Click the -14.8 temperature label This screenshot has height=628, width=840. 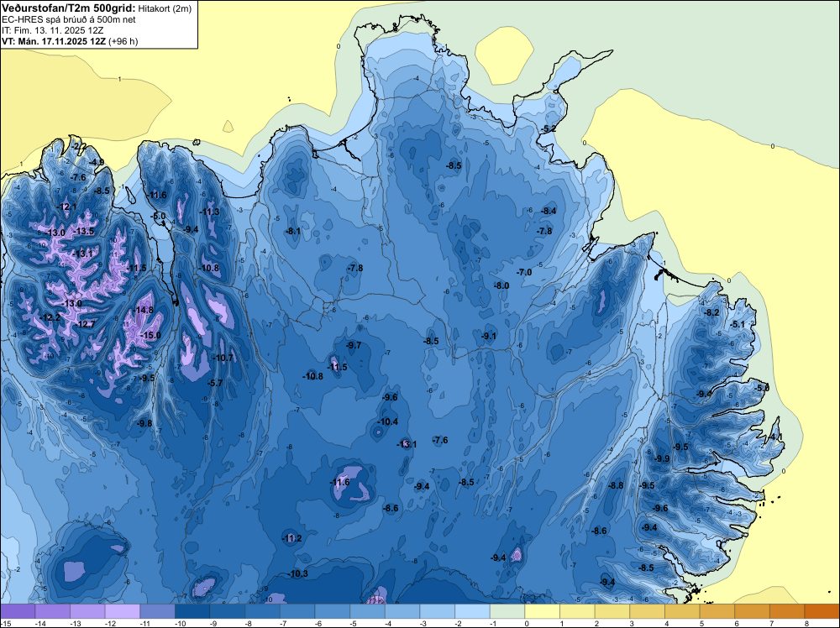point(144,310)
